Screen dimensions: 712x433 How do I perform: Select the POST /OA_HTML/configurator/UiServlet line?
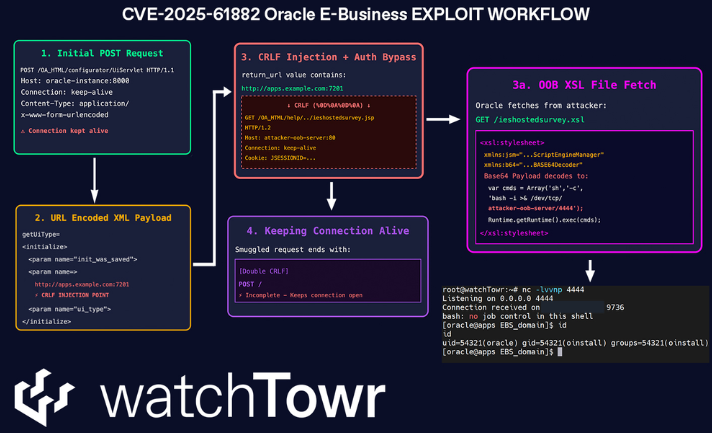(x=97, y=70)
